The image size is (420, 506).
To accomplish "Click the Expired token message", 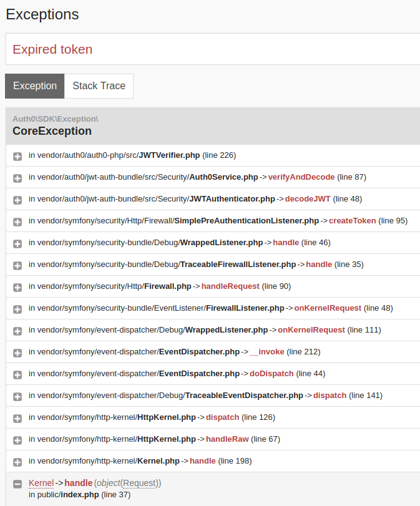I will 52,49.
